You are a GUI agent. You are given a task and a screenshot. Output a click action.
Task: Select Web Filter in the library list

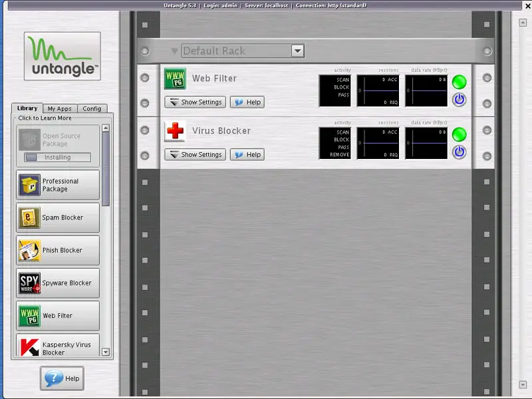pyautogui.click(x=58, y=316)
